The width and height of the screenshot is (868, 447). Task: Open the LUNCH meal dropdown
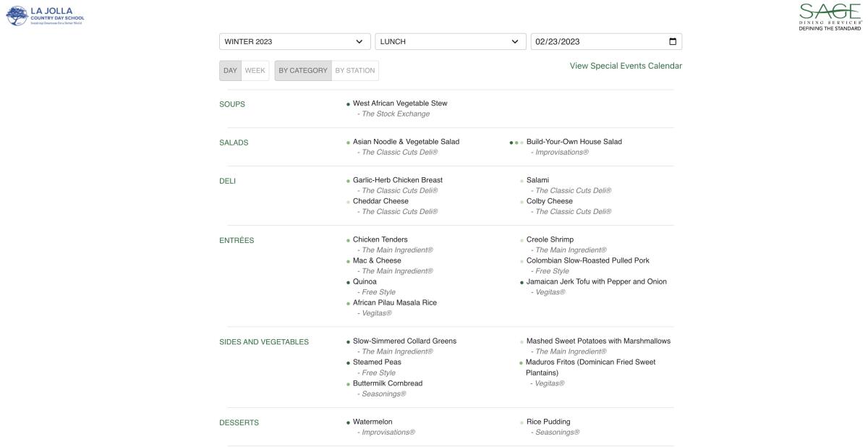[x=450, y=41]
